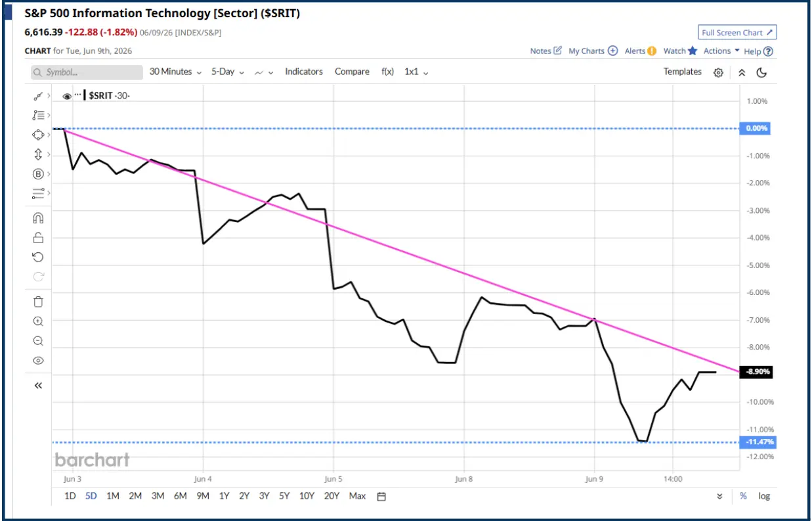This screenshot has width=812, height=521.
Task: Collapse the drawing tools sidebar
Action: (x=37, y=386)
